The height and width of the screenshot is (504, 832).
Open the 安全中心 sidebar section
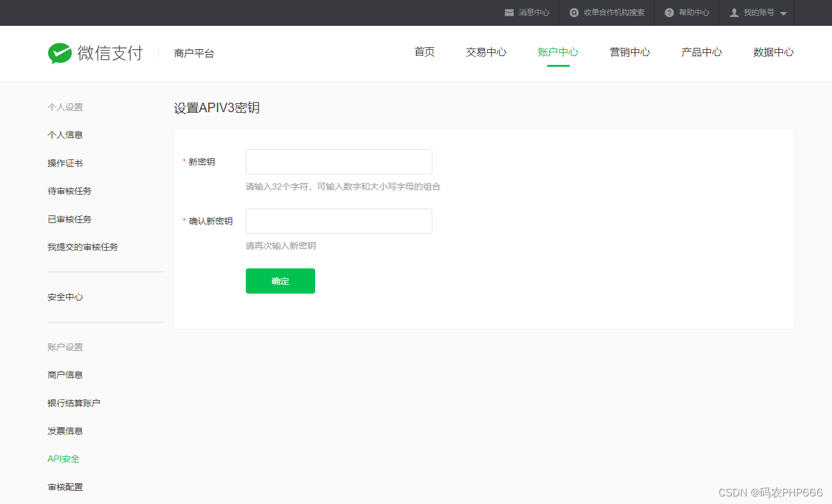(65, 297)
